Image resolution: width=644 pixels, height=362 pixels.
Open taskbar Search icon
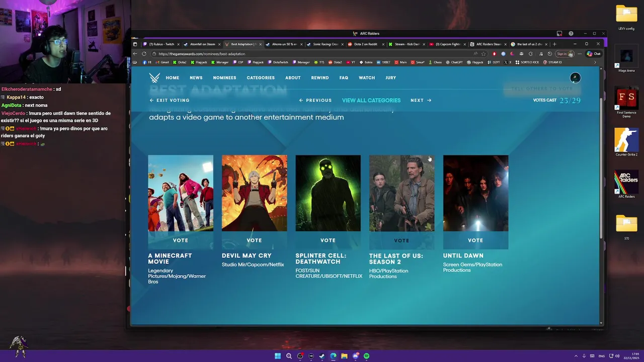click(x=289, y=356)
